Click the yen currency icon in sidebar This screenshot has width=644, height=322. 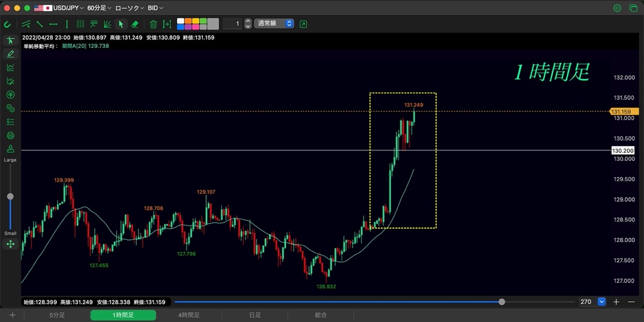tap(10, 94)
